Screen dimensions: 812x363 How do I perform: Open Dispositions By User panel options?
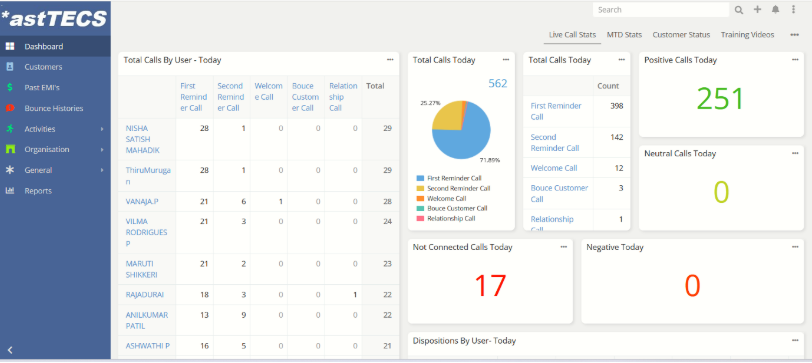795,340
